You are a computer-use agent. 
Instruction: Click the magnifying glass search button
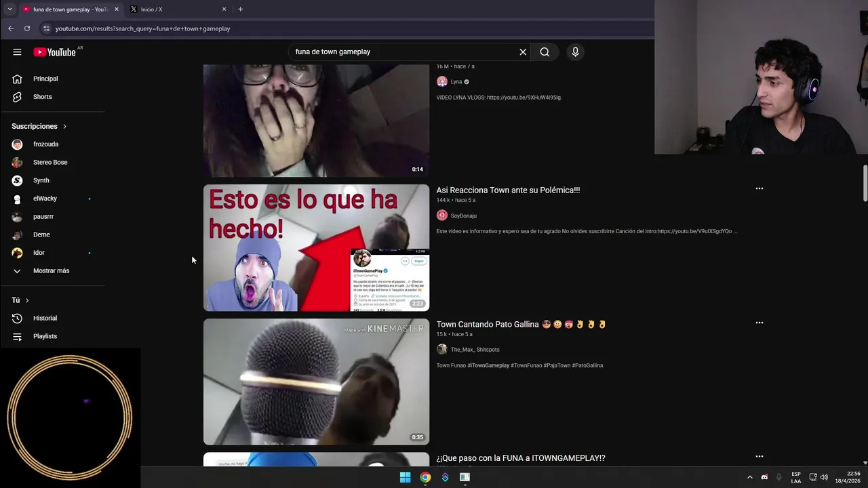pos(545,52)
